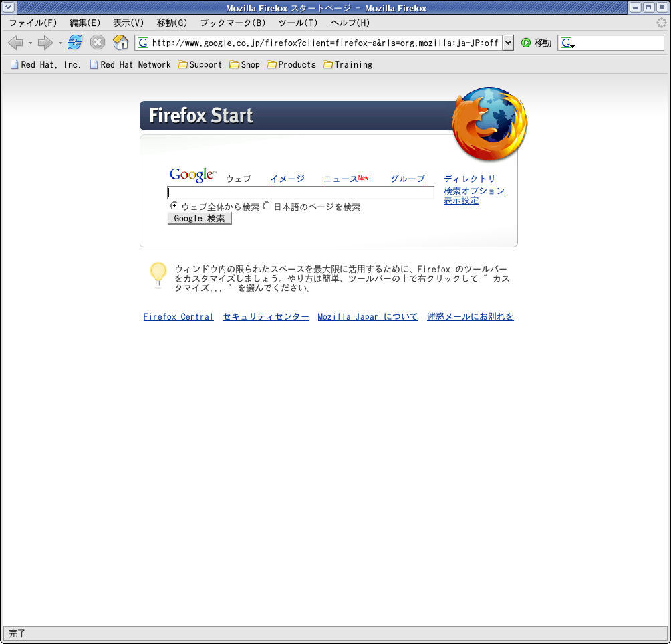
Task: Open Red Hat Network bookmark
Action: pyautogui.click(x=130, y=65)
